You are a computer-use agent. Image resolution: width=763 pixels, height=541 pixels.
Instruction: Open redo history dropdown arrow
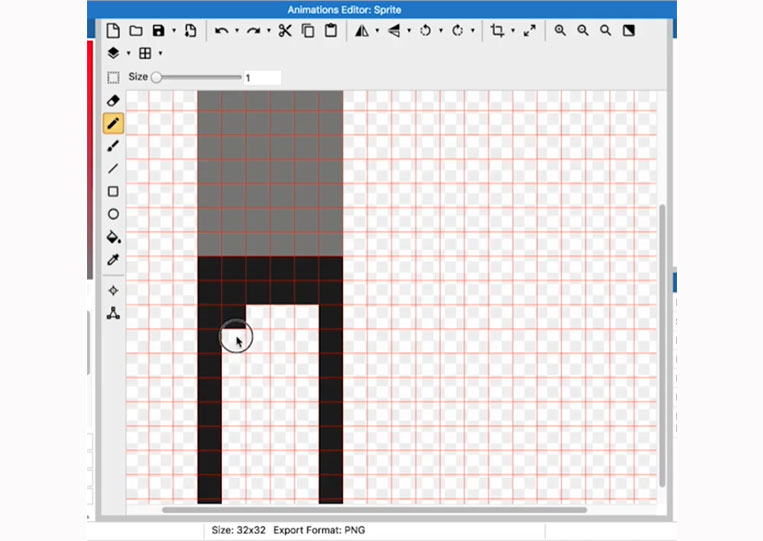[x=269, y=31]
